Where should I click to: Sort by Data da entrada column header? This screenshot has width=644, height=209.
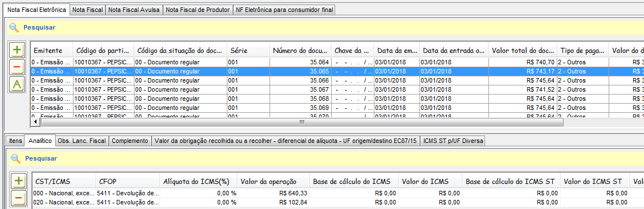(454, 51)
